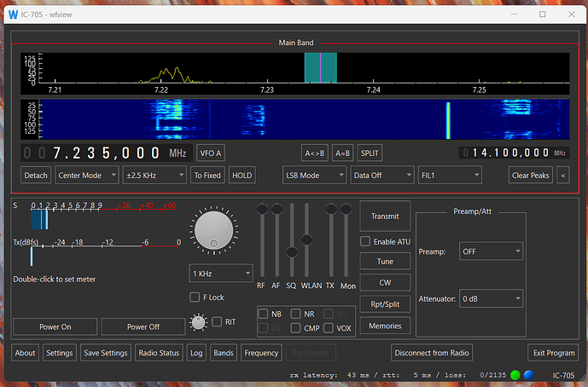Open the Center Mode dropdown
The image size is (588, 387).
point(87,176)
